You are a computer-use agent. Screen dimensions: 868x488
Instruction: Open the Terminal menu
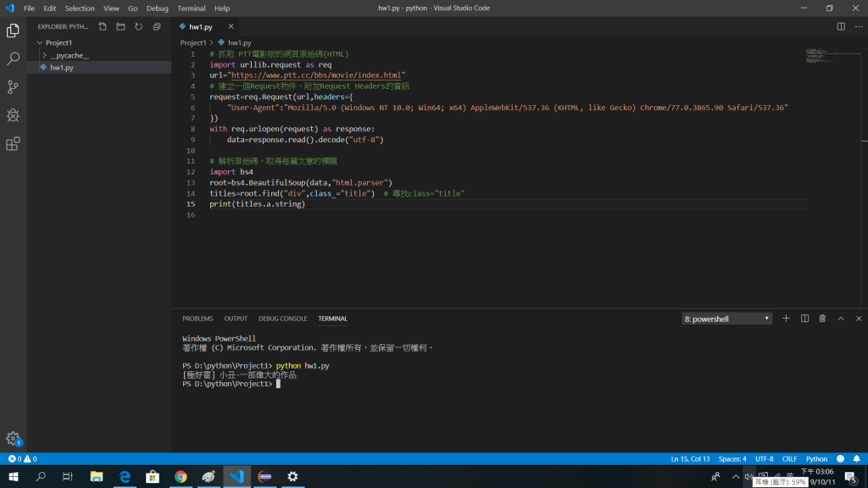pyautogui.click(x=192, y=8)
